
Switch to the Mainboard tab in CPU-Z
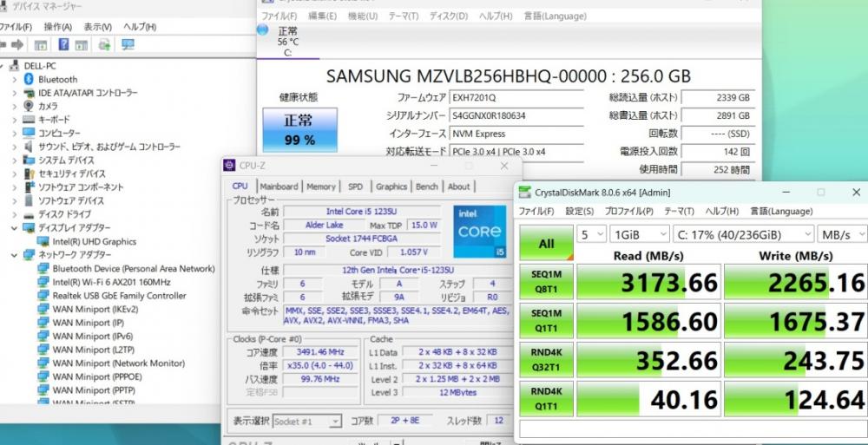coord(279,187)
